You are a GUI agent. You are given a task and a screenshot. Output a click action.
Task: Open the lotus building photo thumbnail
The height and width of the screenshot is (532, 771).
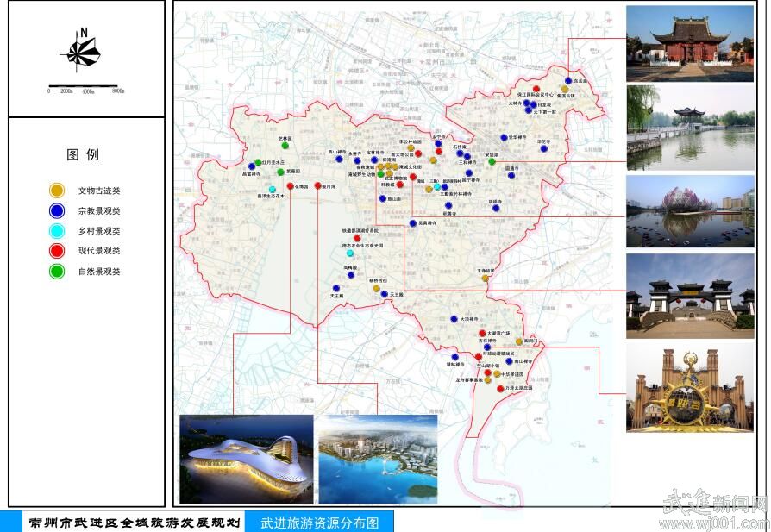[x=689, y=211]
